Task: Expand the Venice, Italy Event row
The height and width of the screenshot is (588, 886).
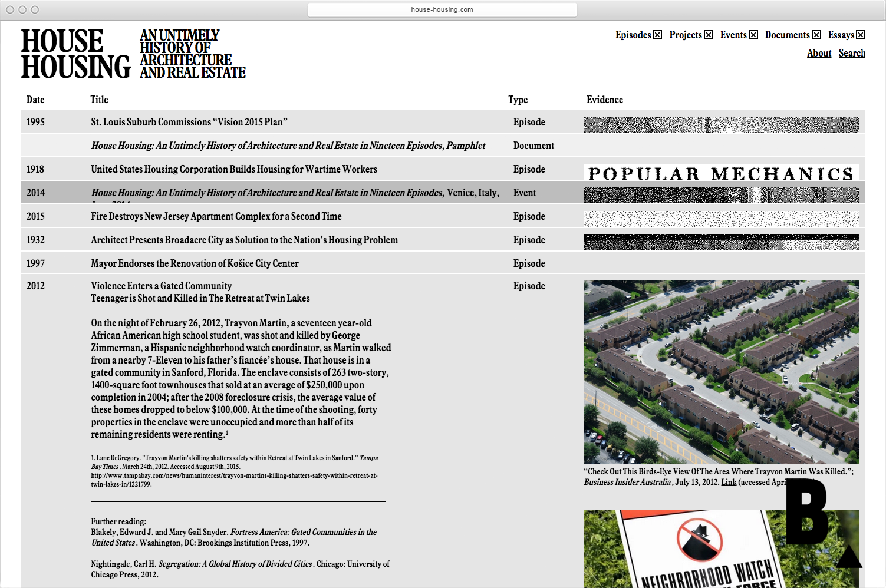Action: 443,193
